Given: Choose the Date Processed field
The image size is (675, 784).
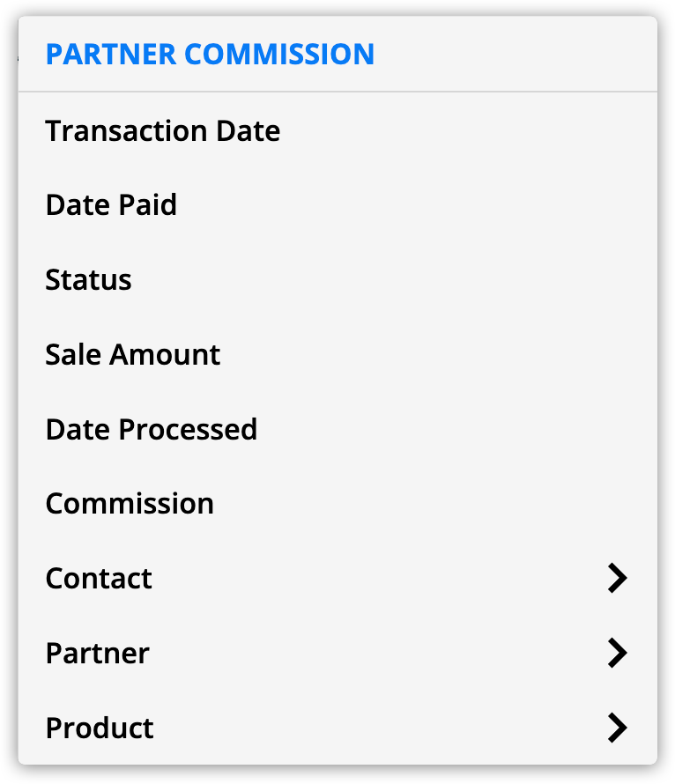Looking at the screenshot, I should coord(152,430).
